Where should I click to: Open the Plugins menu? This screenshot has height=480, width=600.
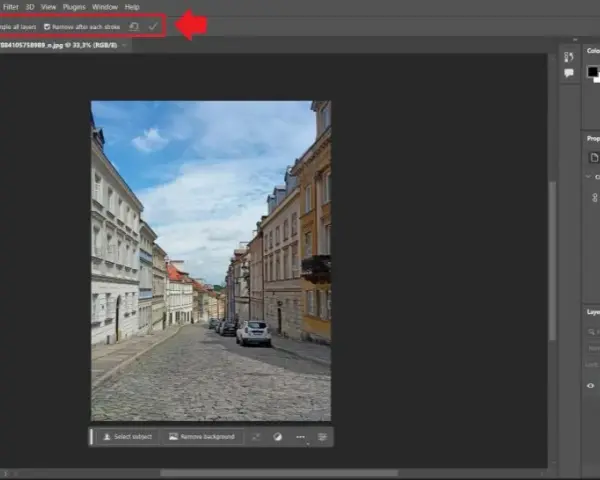(74, 7)
